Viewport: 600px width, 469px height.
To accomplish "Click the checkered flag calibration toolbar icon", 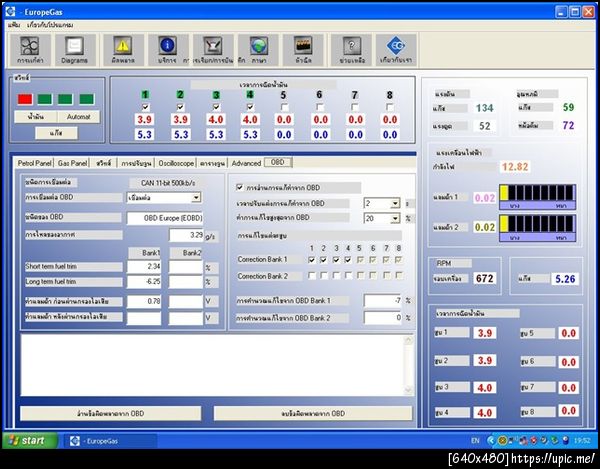I will [213, 50].
